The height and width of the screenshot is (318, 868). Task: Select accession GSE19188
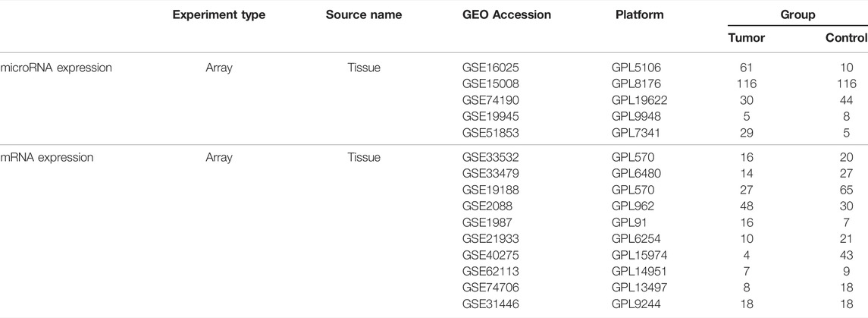pyautogui.click(x=491, y=190)
